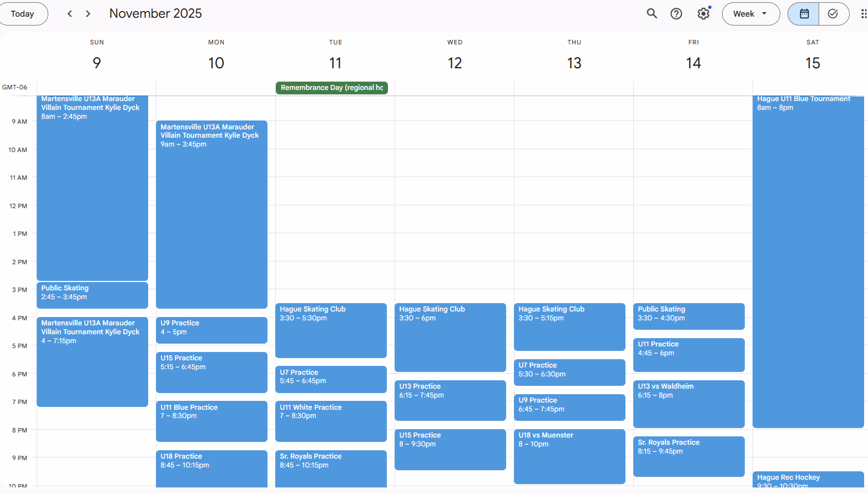Select Tuesday 11 date header
This screenshot has width=868, height=493.
(335, 63)
